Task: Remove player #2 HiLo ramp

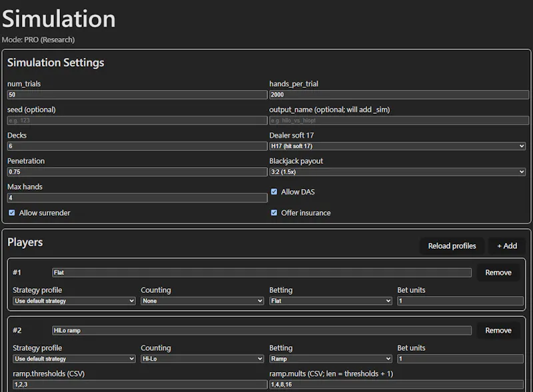Action: point(498,331)
